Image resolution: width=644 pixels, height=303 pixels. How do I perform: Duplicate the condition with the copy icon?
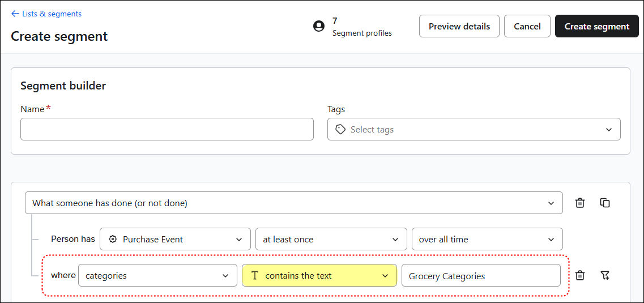605,203
